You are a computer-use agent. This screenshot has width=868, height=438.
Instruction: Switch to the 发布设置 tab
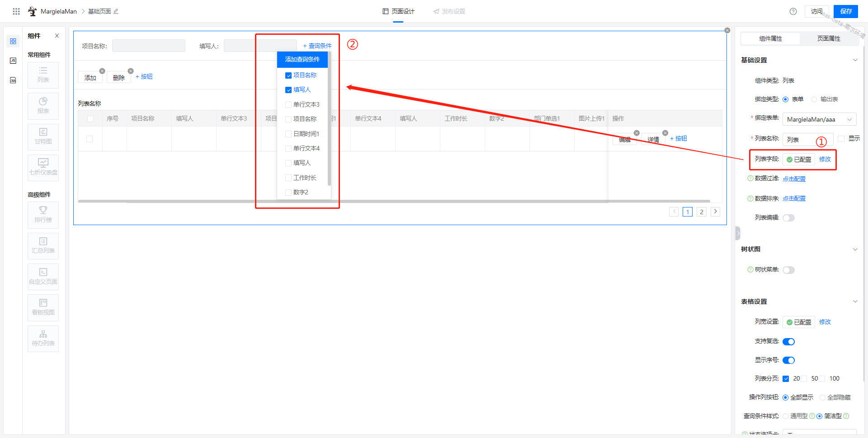(x=449, y=11)
